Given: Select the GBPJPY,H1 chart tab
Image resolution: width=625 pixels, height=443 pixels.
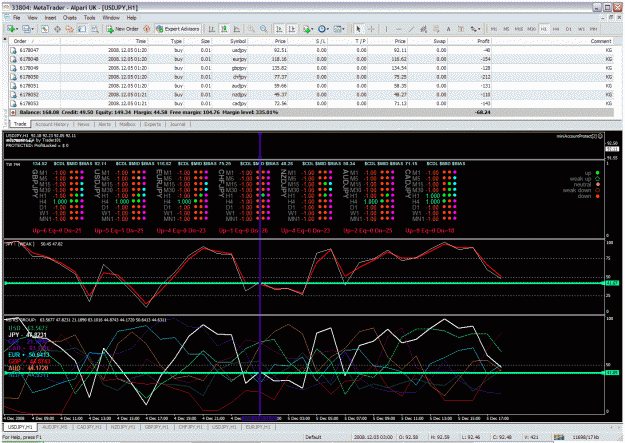Looking at the screenshot, I should click(x=157, y=427).
